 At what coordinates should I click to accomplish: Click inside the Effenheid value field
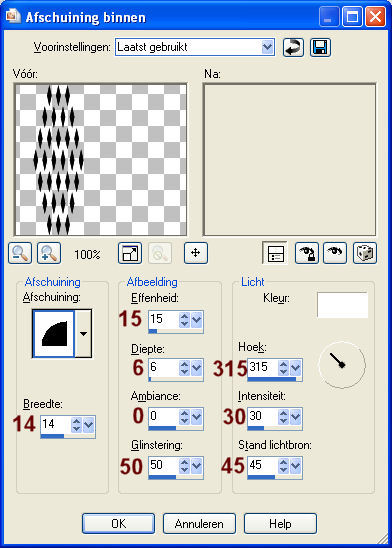point(164,319)
